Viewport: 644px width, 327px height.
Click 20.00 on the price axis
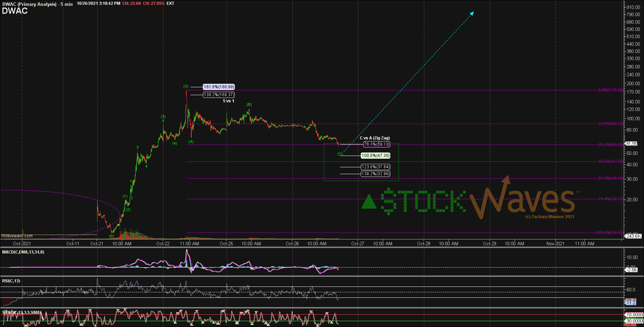[x=633, y=200]
